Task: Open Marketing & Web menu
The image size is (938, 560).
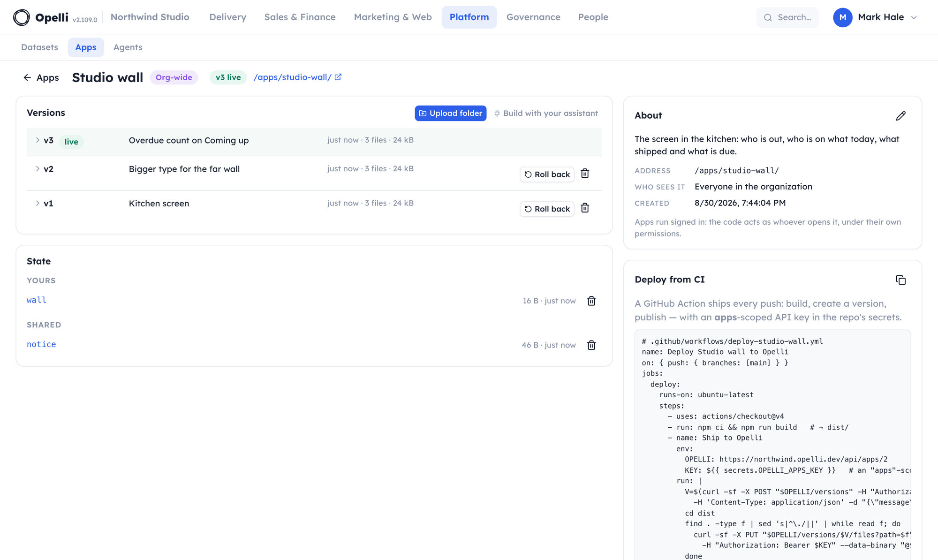Action: tap(393, 17)
